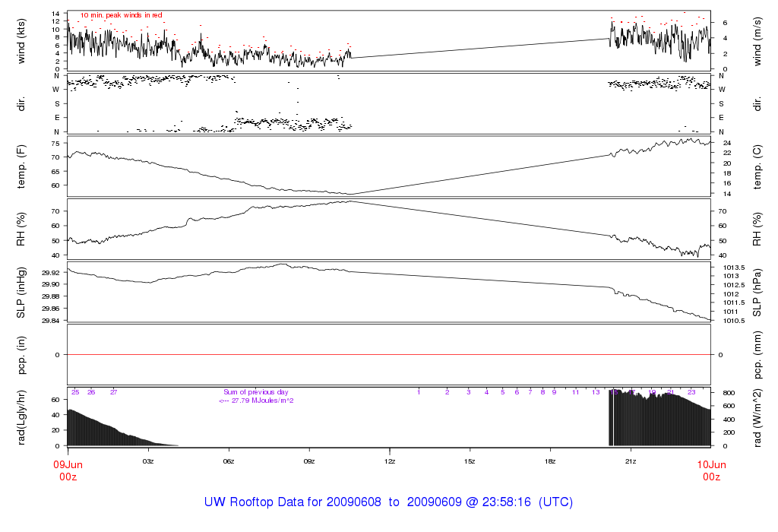Screen dimensions: 778x532
Task: Click the 18z time axis tick label
Action: coord(550,461)
